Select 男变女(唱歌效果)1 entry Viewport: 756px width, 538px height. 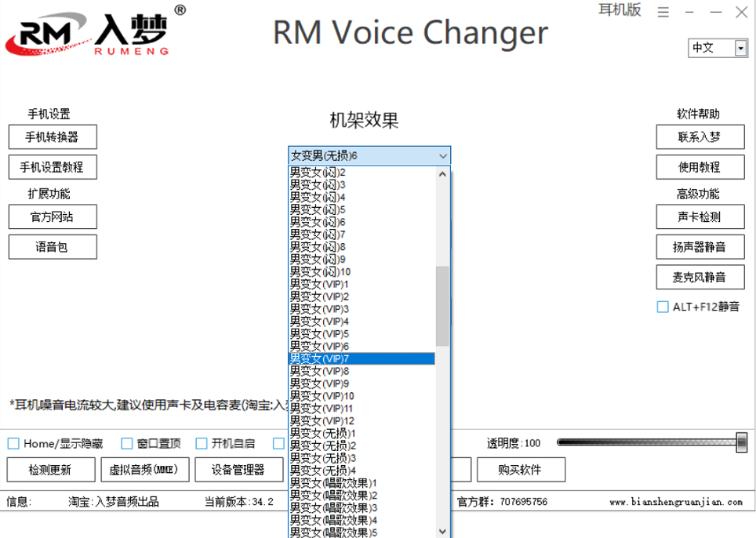coord(362,483)
